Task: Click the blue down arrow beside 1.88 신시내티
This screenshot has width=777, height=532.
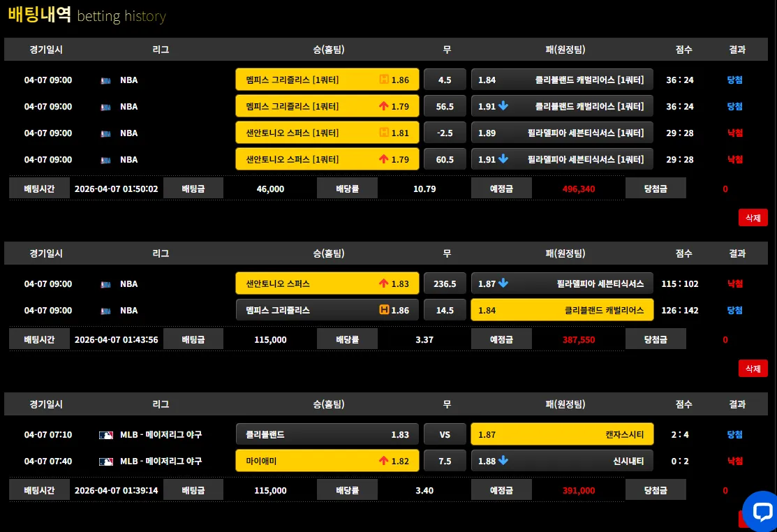Action: tap(503, 461)
